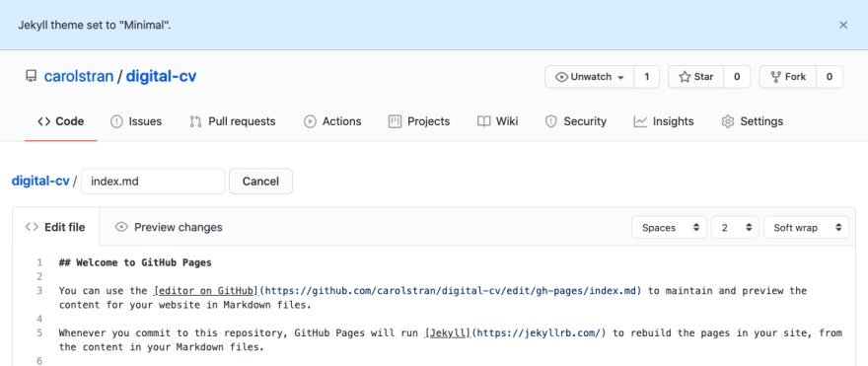
Task: Open the Soft wrap mode dropdown
Action: click(807, 227)
